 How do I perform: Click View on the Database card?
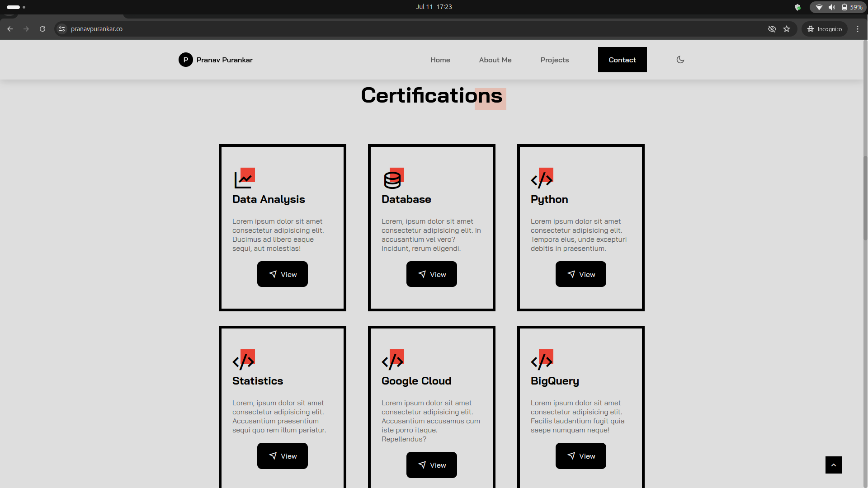click(x=431, y=274)
